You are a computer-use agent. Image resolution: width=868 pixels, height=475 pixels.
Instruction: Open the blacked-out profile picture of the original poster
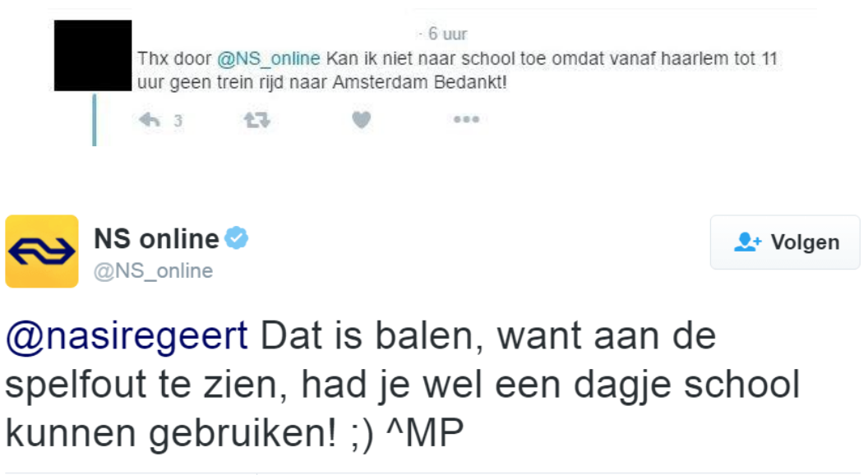coord(93,56)
